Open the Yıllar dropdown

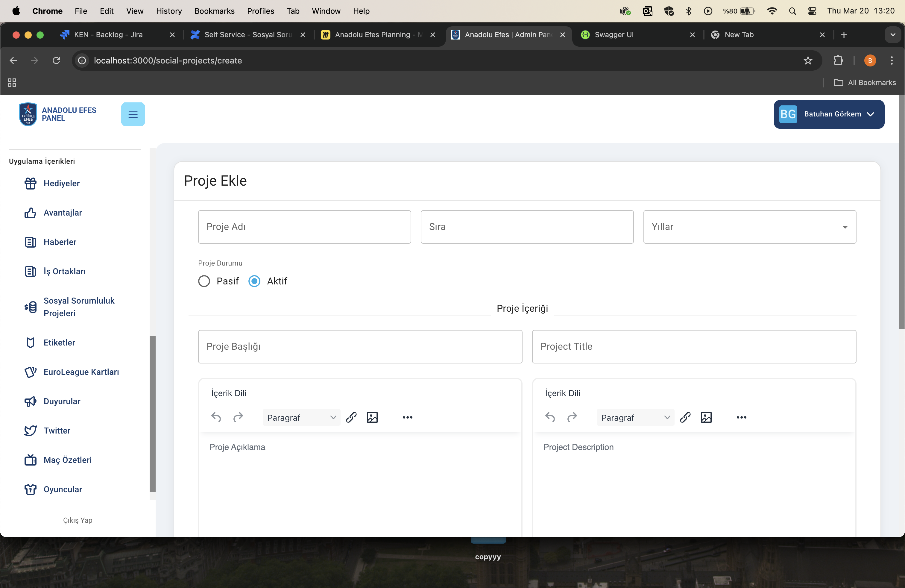point(749,227)
